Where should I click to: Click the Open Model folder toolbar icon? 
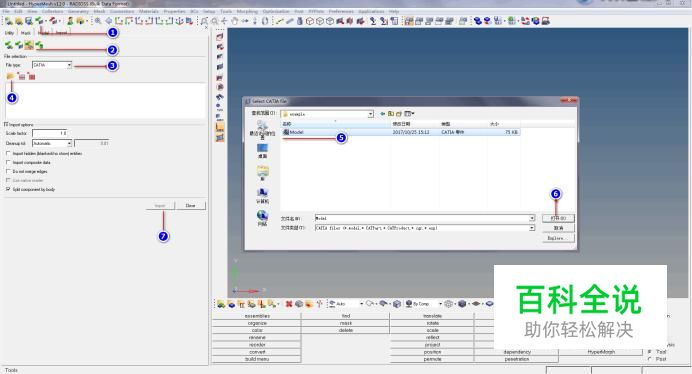click(x=19, y=21)
